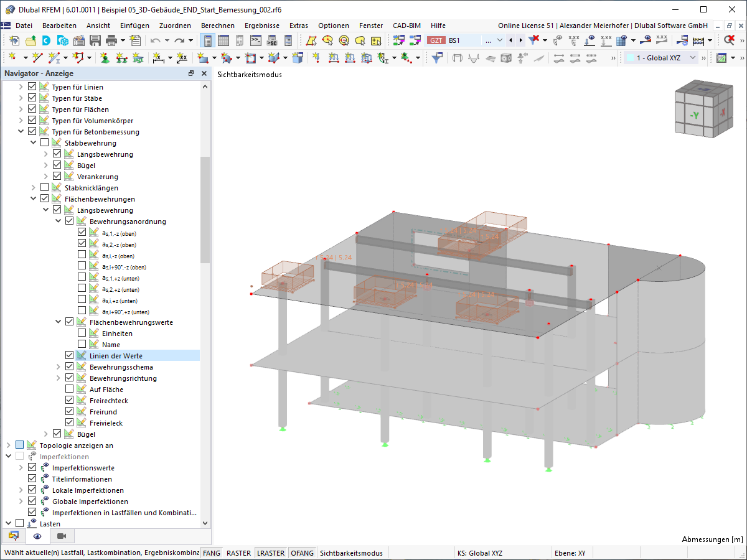
Task: Close the Navigator - Anzeige panel
Action: (204, 73)
